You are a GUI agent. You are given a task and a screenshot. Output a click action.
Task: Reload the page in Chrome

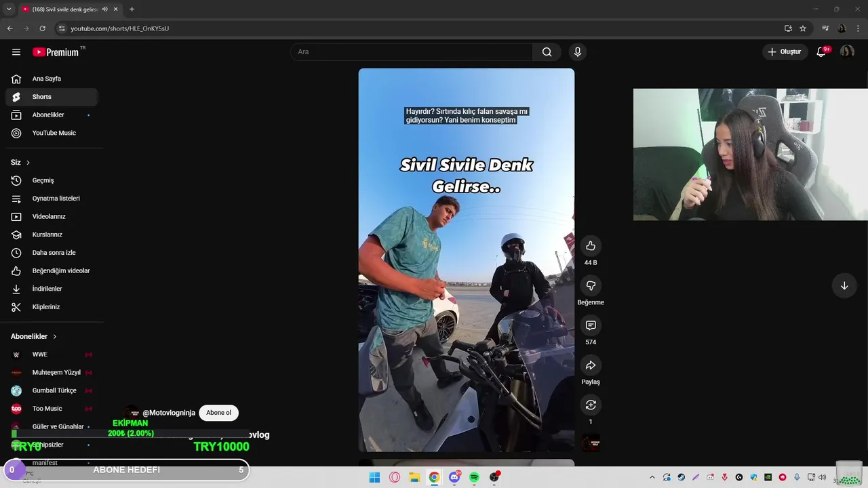(x=42, y=28)
